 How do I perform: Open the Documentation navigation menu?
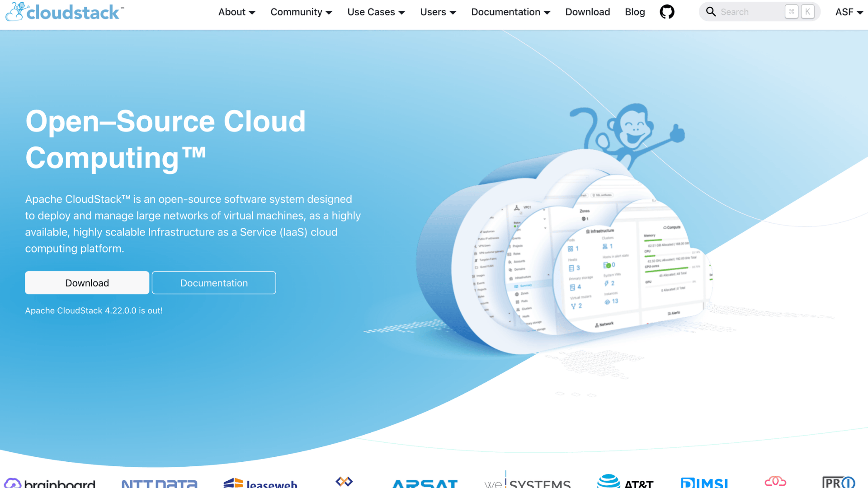pos(510,12)
